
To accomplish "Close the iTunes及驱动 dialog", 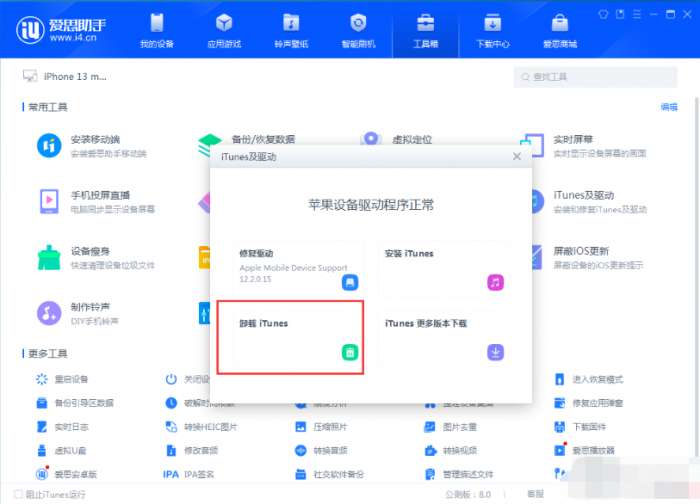I will [x=517, y=156].
